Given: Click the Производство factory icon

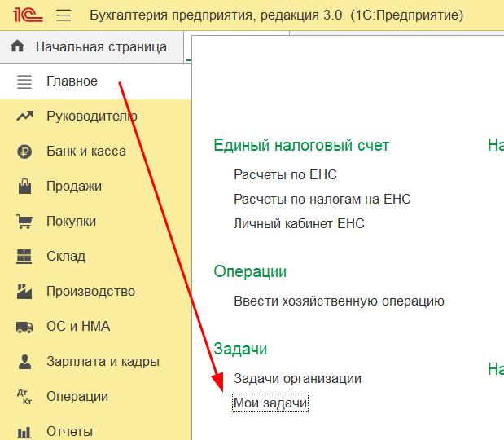Looking at the screenshot, I should click(24, 292).
